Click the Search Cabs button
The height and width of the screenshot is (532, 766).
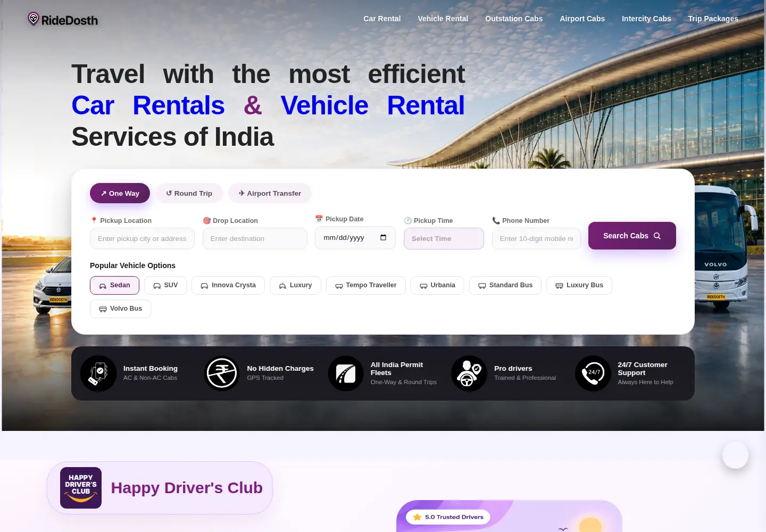632,236
